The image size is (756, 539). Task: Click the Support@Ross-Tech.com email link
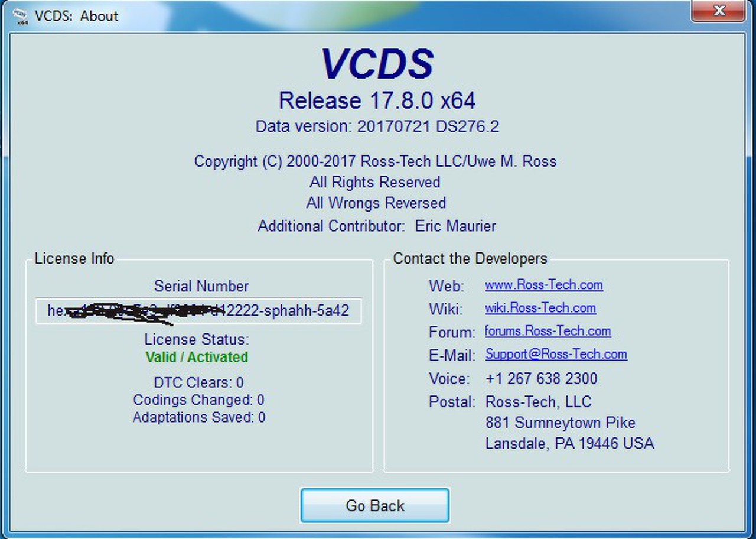click(x=556, y=354)
